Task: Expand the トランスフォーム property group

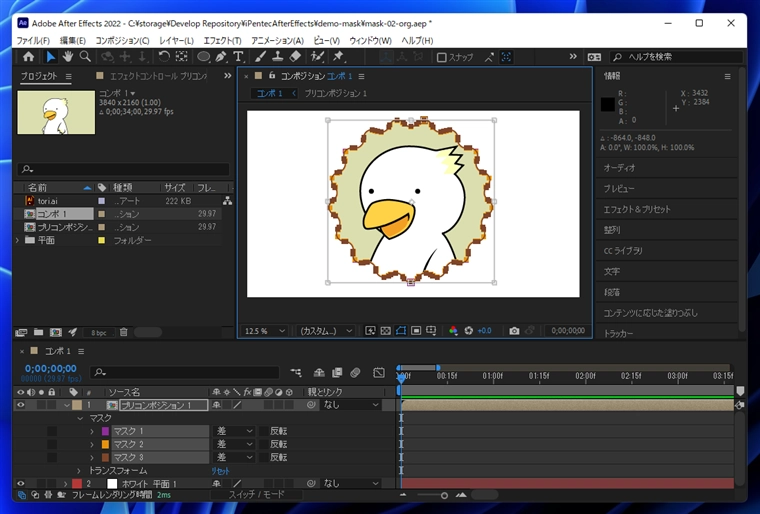Action: [x=79, y=470]
